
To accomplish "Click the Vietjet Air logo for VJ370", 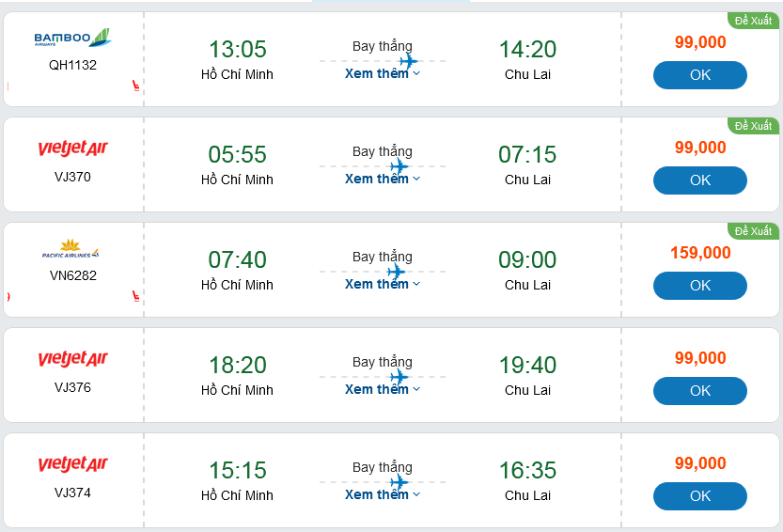I will point(72,149).
